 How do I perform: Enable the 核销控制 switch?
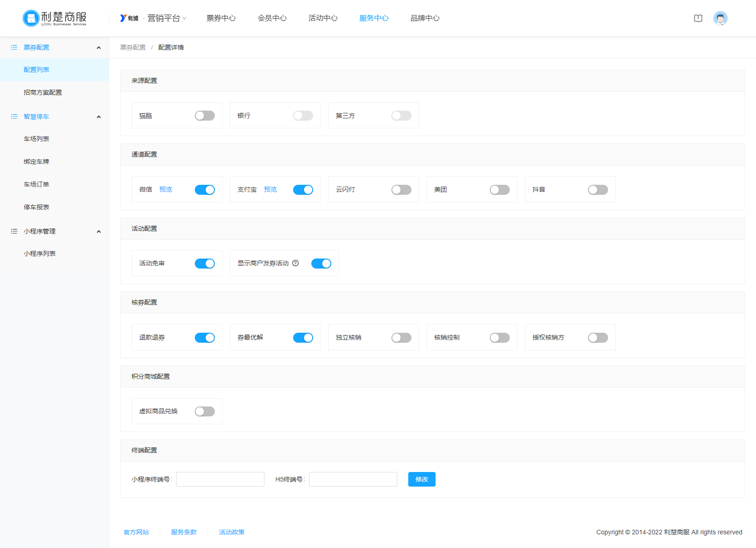click(500, 338)
